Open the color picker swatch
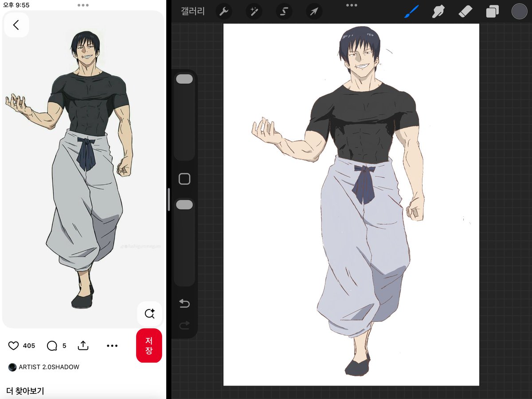Image resolution: width=532 pixels, height=399 pixels. pos(519,12)
